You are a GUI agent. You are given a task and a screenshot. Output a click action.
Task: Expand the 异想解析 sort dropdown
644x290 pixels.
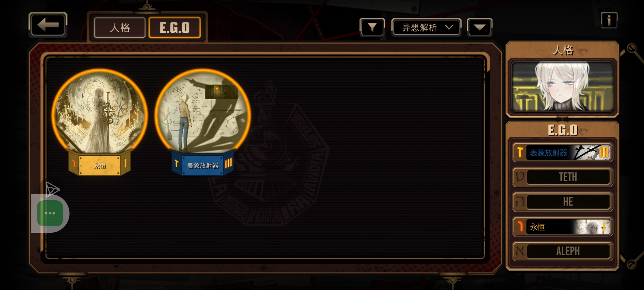tap(426, 27)
